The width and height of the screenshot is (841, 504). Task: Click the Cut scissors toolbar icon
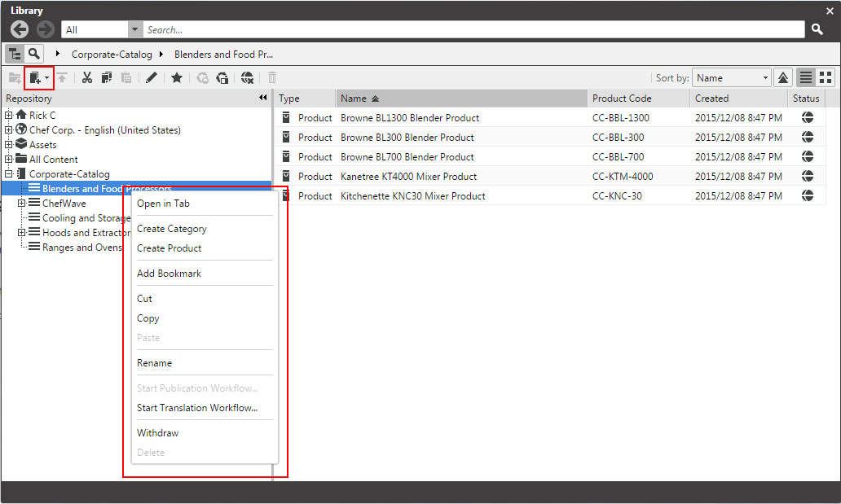pyautogui.click(x=86, y=78)
